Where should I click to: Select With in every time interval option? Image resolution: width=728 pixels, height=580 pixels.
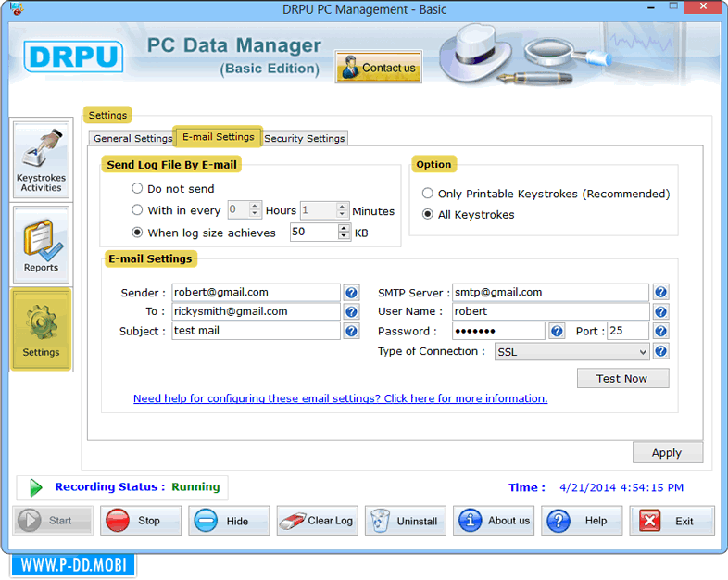point(137,210)
